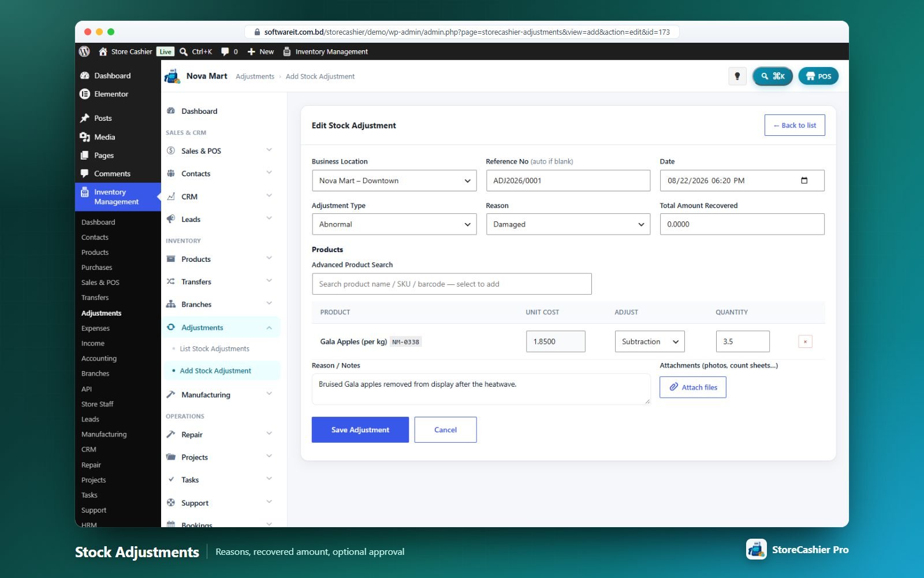Collapse the Adjustments menu section
This screenshot has width=924, height=578.
click(220, 328)
